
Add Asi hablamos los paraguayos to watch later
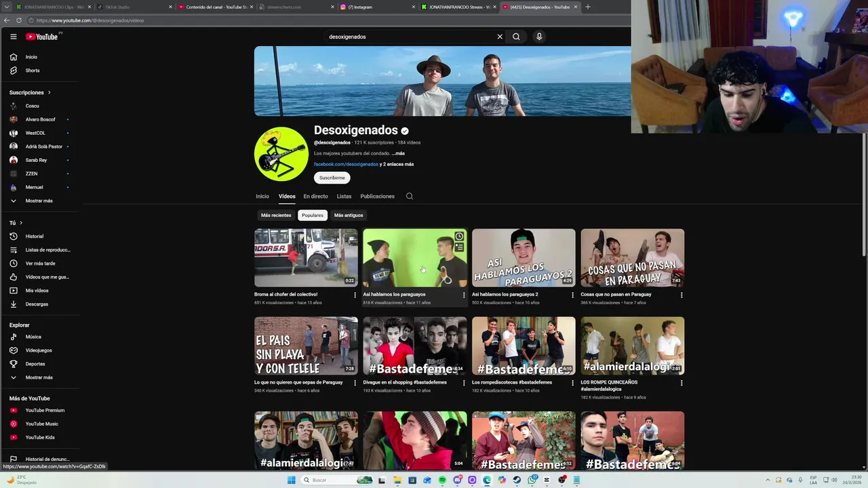pos(459,237)
